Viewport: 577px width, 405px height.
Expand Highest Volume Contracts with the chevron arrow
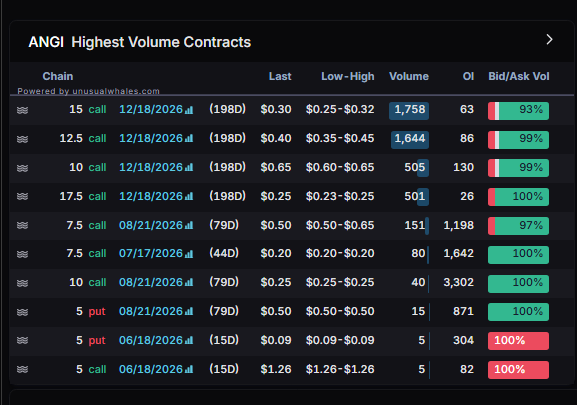549,39
